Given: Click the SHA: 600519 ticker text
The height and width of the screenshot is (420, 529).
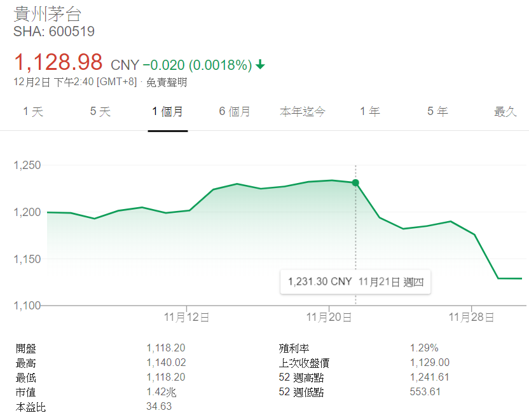Looking at the screenshot, I should [54, 32].
